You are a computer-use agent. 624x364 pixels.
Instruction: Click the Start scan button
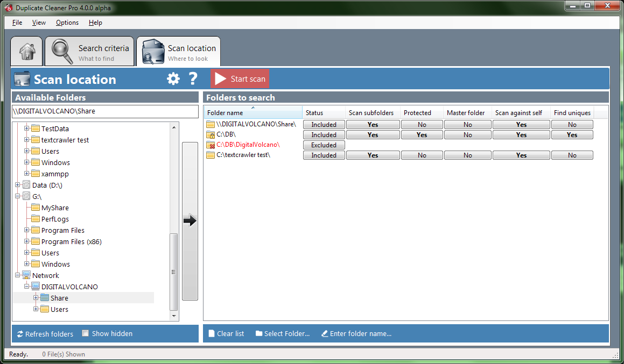240,79
